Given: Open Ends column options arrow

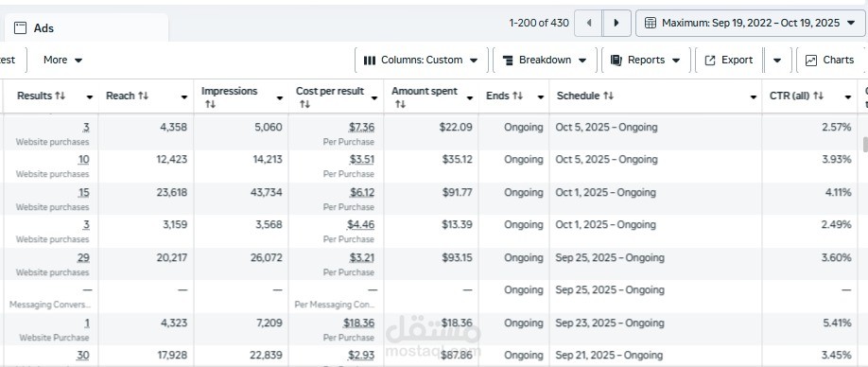Looking at the screenshot, I should pos(541,97).
